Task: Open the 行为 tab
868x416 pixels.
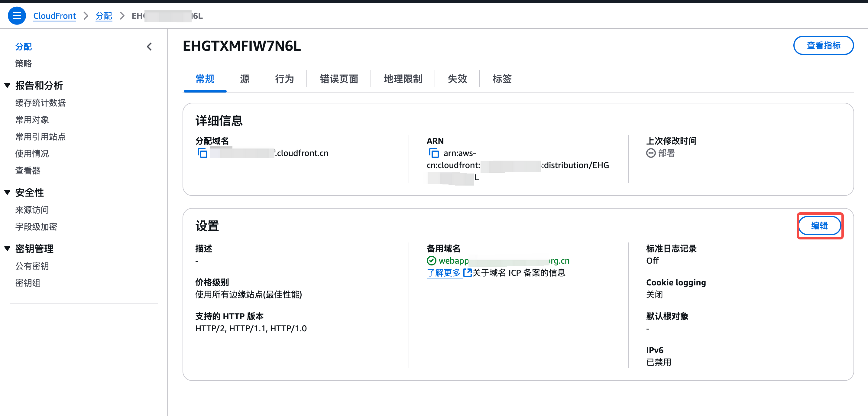Action: (284, 79)
